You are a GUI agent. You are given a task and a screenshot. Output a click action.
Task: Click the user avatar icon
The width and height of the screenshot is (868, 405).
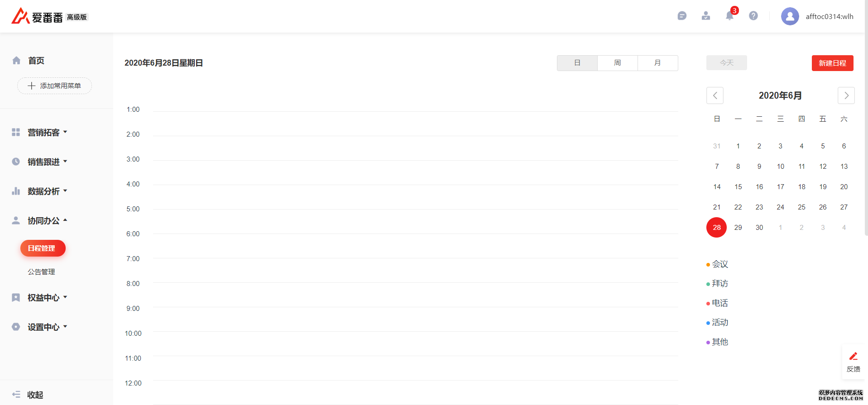(790, 16)
